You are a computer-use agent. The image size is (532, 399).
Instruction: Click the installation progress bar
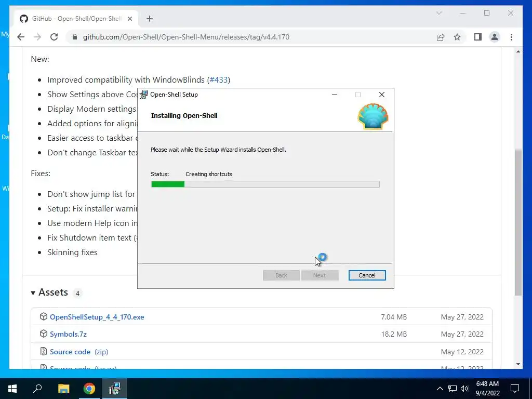coord(265,184)
